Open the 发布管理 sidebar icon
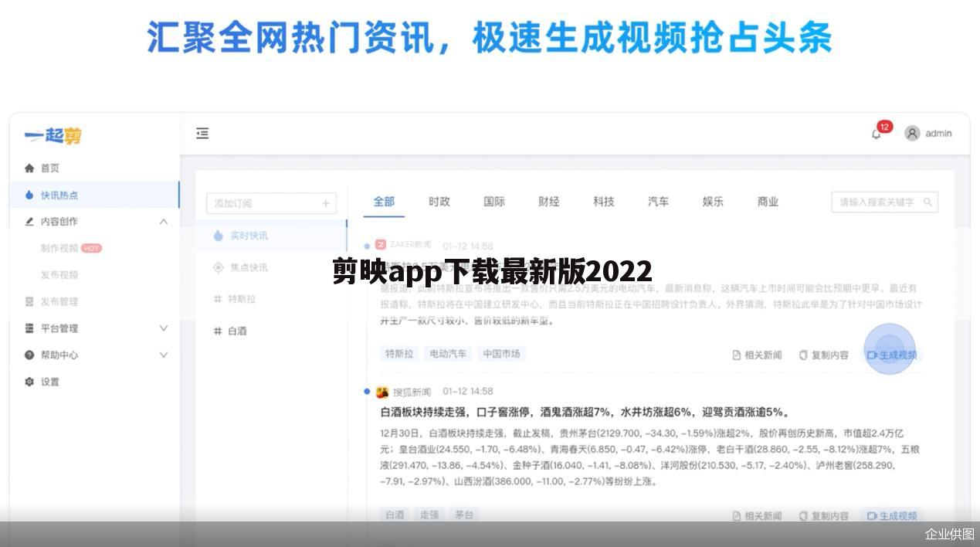The height and width of the screenshot is (547, 980). (x=29, y=301)
